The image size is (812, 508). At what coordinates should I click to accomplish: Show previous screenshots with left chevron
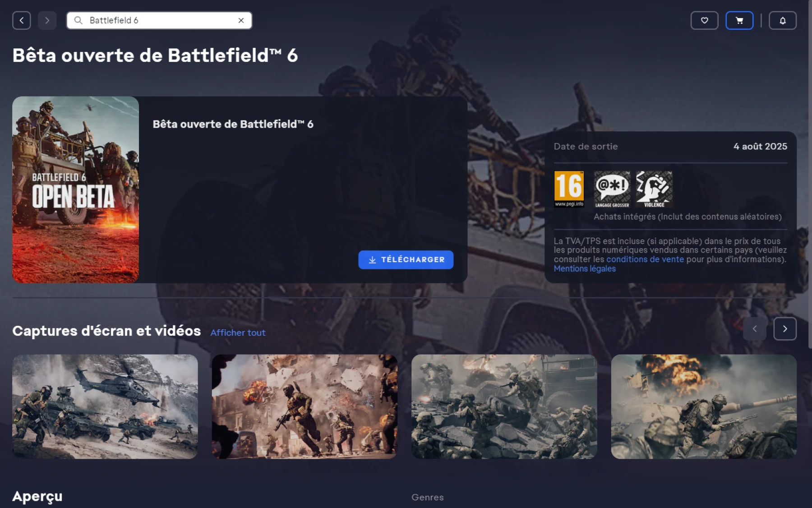pos(755,329)
